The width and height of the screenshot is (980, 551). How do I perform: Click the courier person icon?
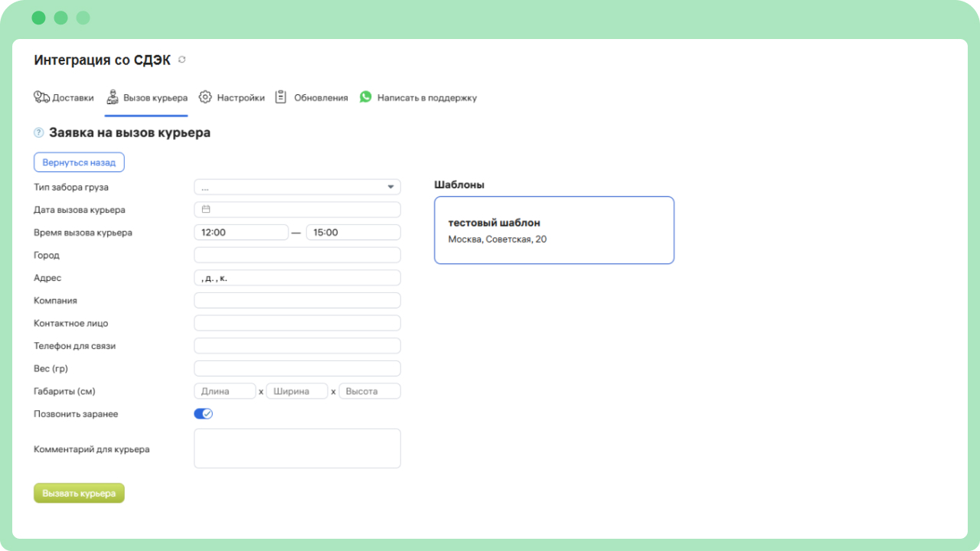pos(113,97)
